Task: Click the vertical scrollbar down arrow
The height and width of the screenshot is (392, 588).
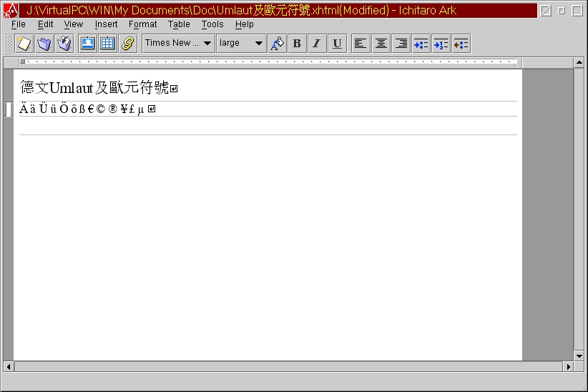Action: coord(579,356)
